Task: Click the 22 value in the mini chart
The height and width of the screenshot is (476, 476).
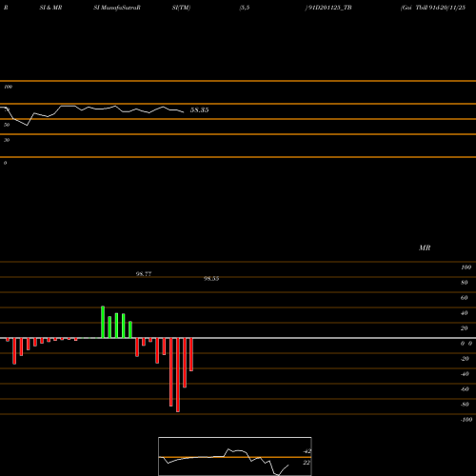Action: pos(307,463)
